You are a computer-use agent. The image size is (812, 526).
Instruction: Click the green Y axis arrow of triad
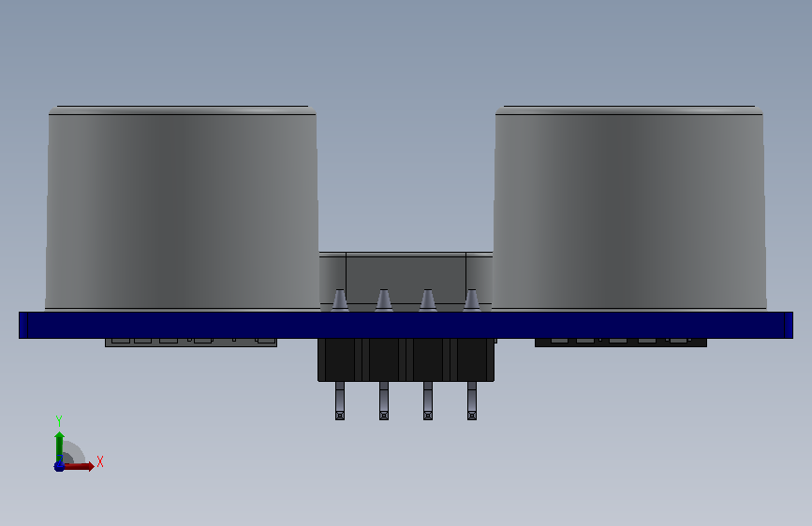pos(60,446)
